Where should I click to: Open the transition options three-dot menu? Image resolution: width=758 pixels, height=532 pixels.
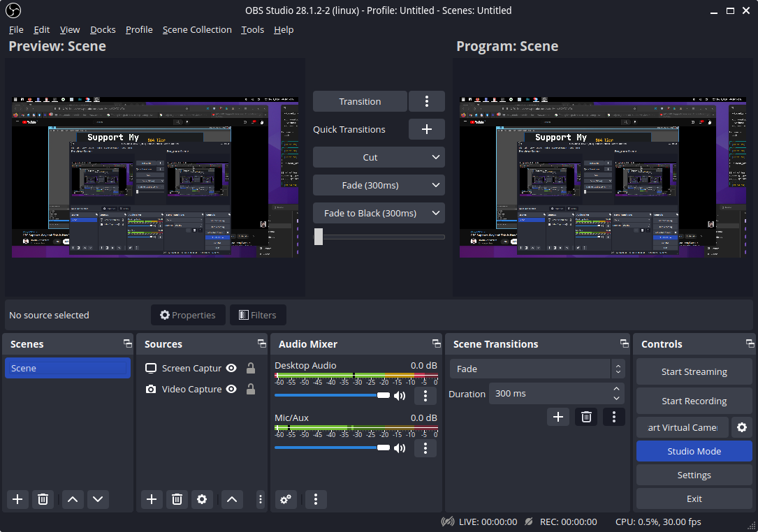click(426, 101)
